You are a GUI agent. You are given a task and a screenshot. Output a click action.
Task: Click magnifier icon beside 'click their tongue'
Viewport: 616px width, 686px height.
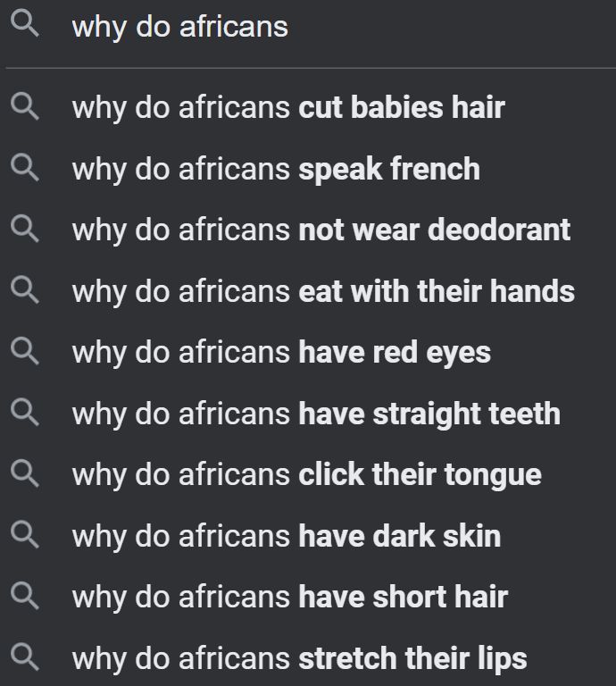pos(25,473)
